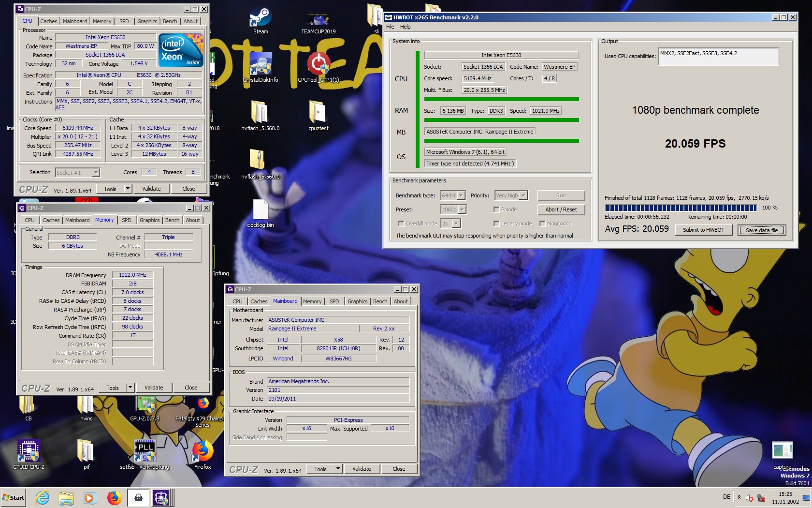This screenshot has height=508, width=812.
Task: Click the Intel Xeon inside logo
Action: tap(181, 50)
